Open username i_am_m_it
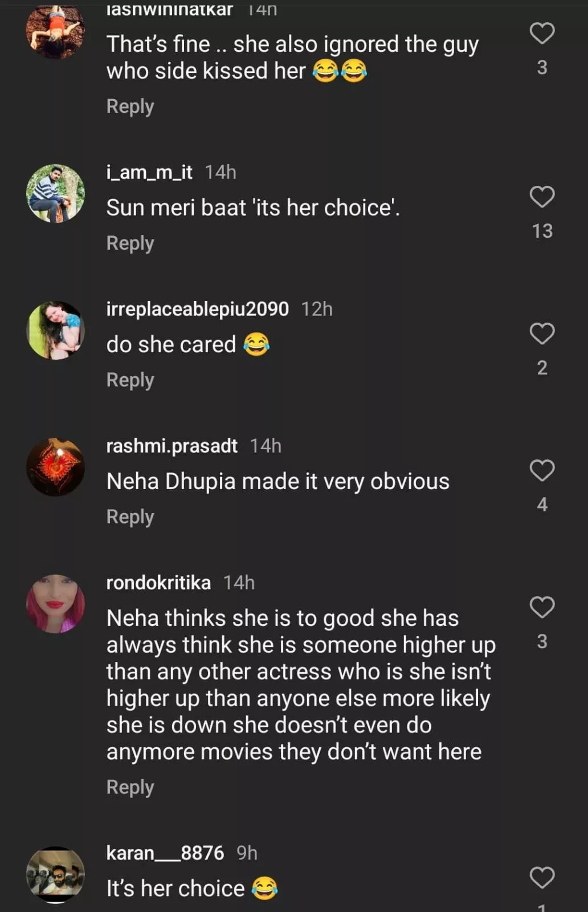 pos(149,172)
